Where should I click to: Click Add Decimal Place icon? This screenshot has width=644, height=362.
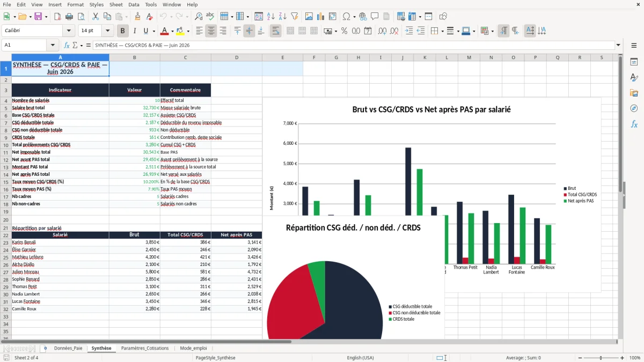[x=382, y=31]
